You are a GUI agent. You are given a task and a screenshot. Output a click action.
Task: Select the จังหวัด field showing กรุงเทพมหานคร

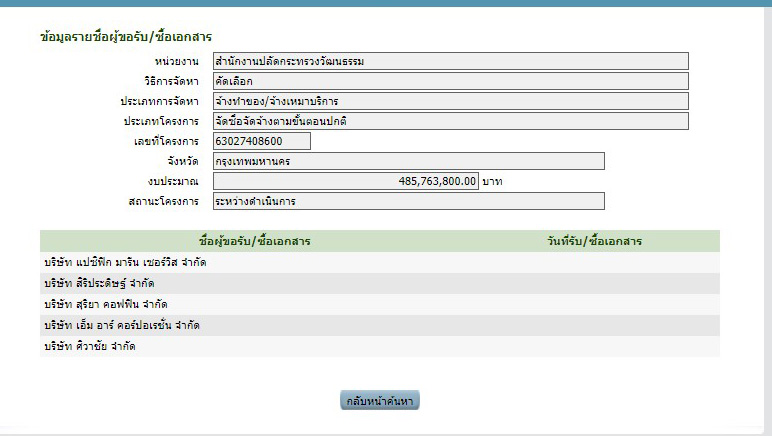click(409, 161)
